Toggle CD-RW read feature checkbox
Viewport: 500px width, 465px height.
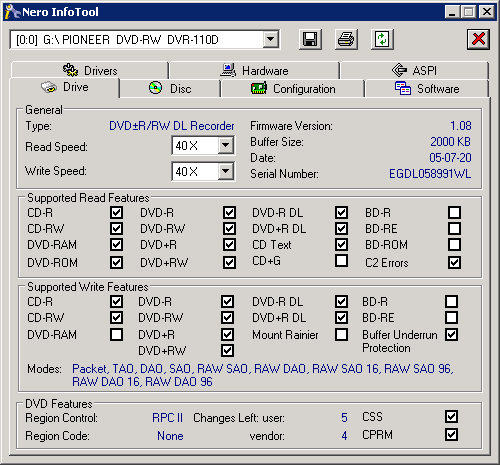pyautogui.click(x=116, y=228)
